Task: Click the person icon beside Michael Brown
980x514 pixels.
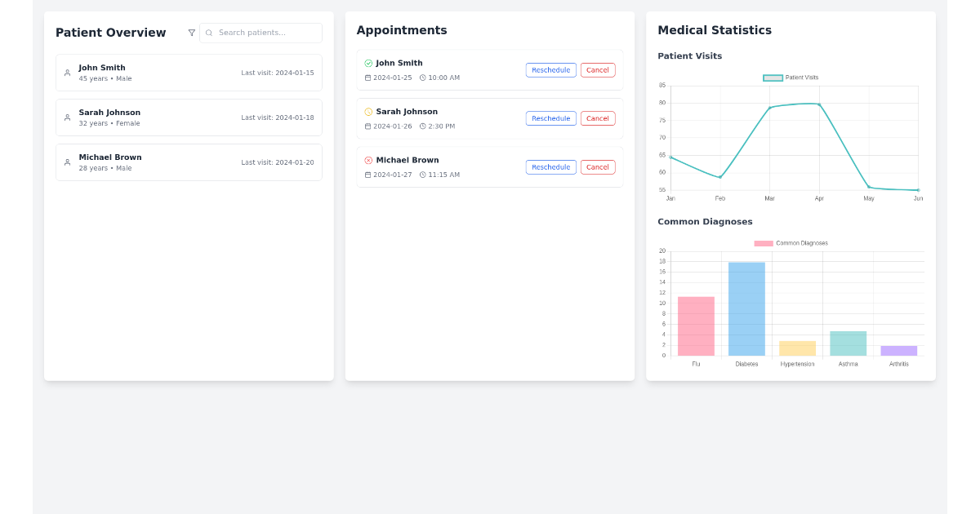Action: pos(66,162)
